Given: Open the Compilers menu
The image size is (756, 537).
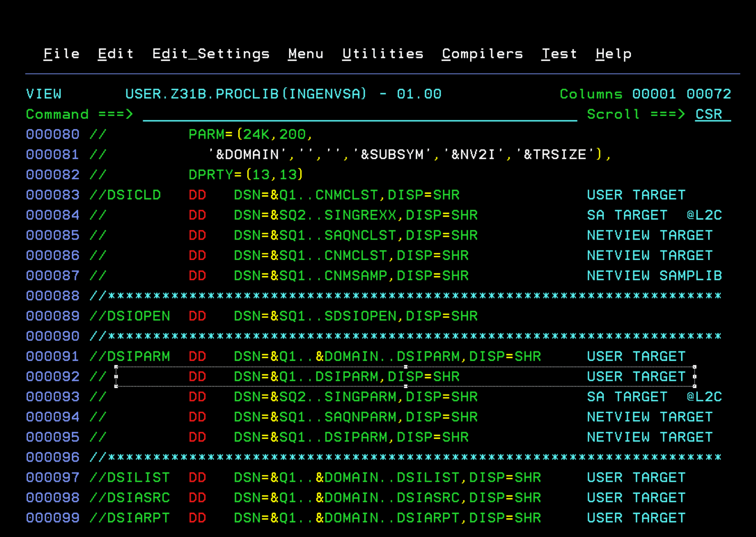Looking at the screenshot, I should coord(482,54).
